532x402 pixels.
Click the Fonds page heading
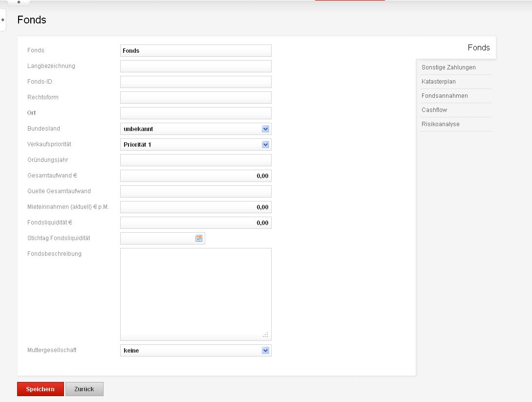[x=32, y=20]
